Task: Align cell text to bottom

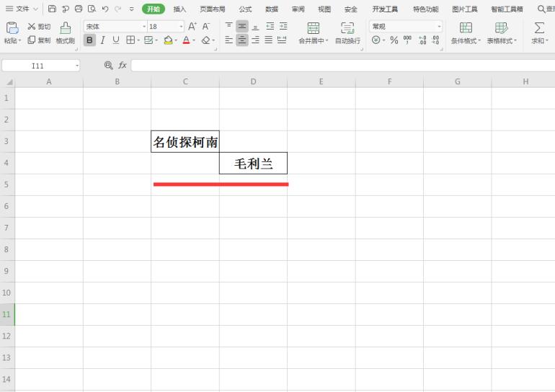Action: [x=256, y=26]
